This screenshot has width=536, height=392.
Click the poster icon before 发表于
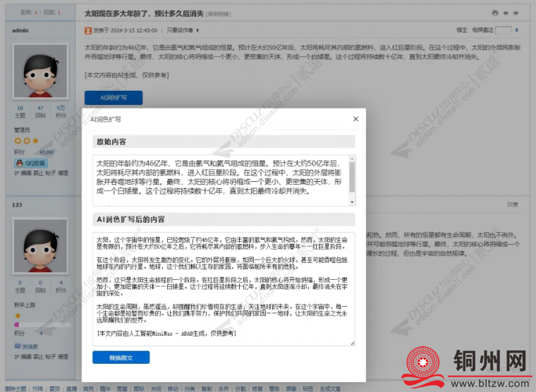88,31
